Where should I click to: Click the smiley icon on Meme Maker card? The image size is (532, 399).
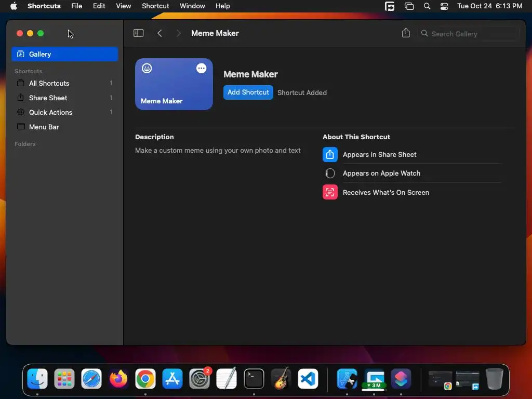[147, 68]
